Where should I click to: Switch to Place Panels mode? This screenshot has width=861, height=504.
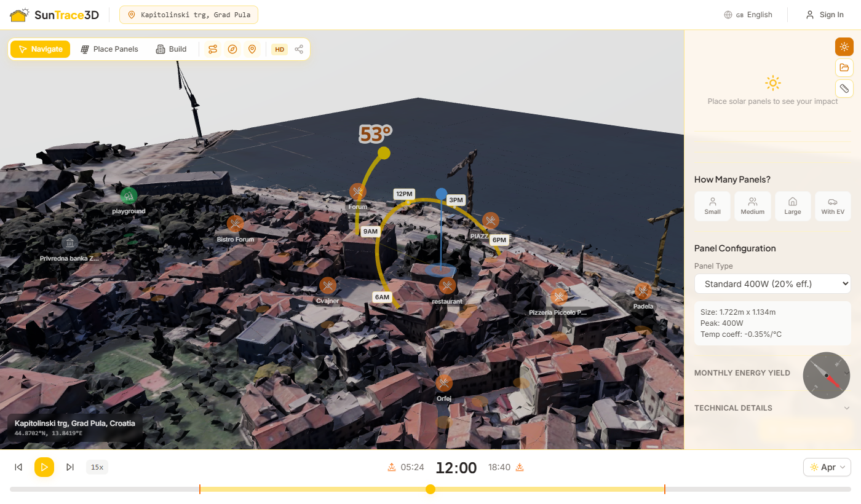(109, 49)
